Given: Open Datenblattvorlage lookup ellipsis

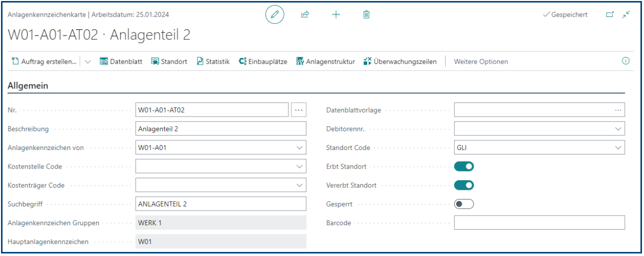Looking at the screenshot, I should pyautogui.click(x=618, y=110).
